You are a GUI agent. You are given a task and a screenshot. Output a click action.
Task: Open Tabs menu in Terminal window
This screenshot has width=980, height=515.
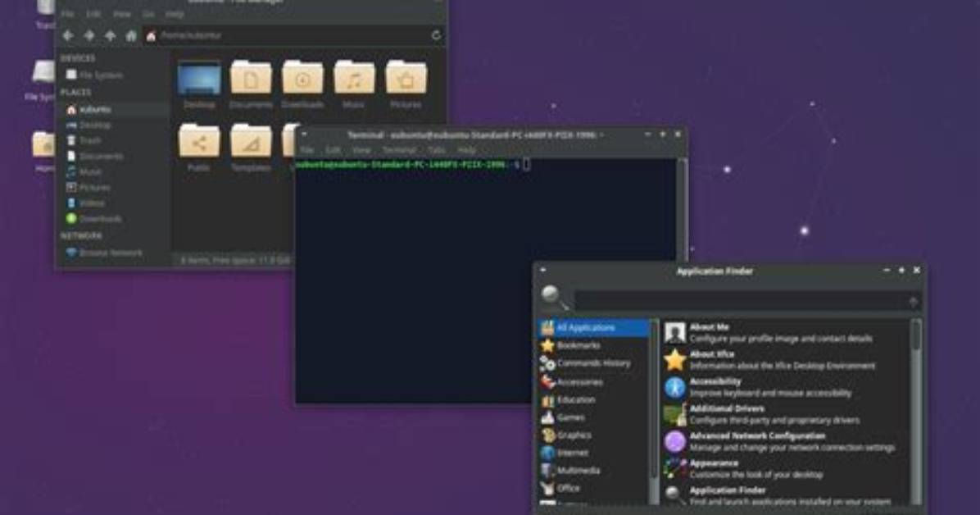(436, 150)
